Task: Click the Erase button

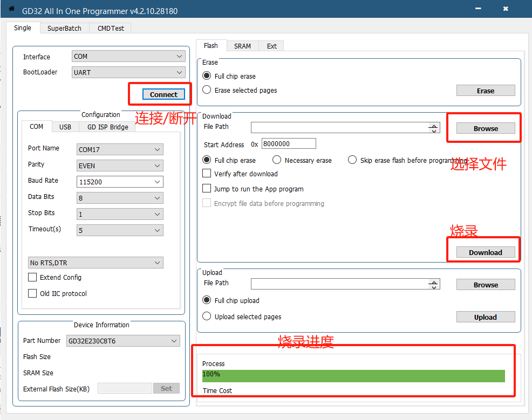Action: (486, 91)
